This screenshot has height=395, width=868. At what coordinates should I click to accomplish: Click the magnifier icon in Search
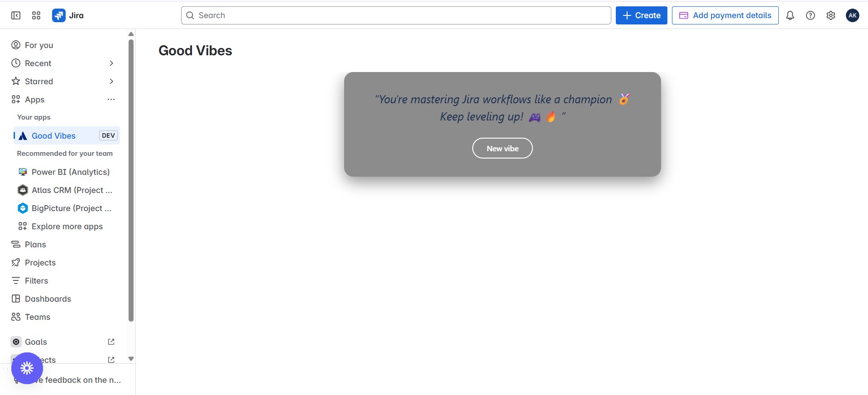pos(190,15)
